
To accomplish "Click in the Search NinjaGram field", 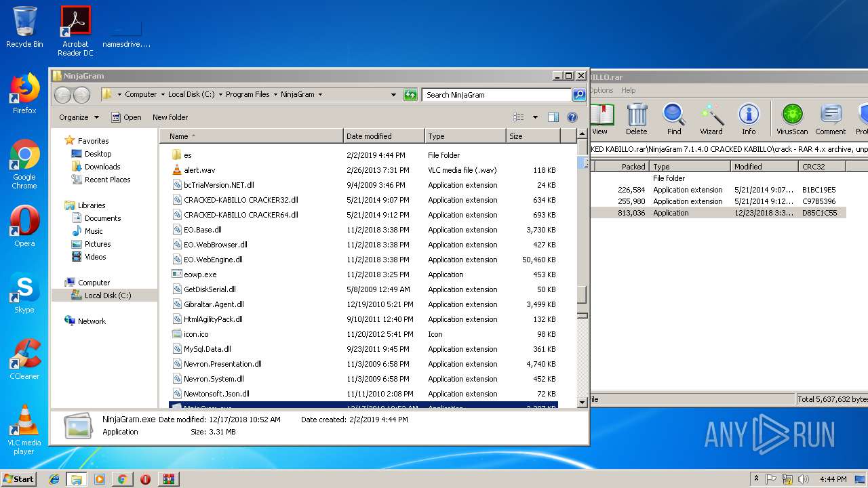I will tap(496, 95).
